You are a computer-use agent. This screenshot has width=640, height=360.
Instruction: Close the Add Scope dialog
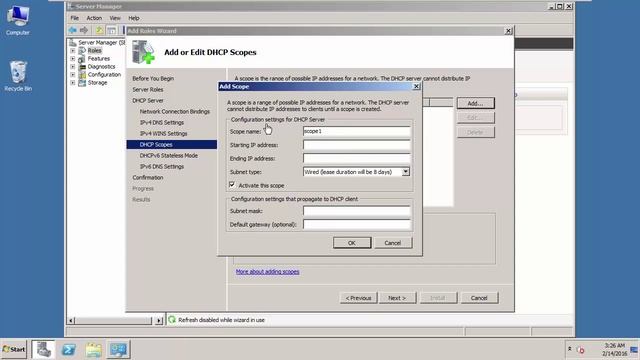tap(416, 87)
